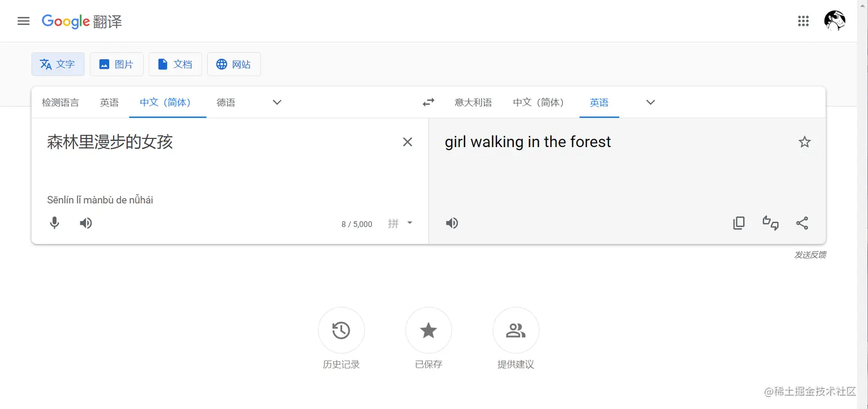Expand more target languages
868x409 pixels.
[x=650, y=102]
